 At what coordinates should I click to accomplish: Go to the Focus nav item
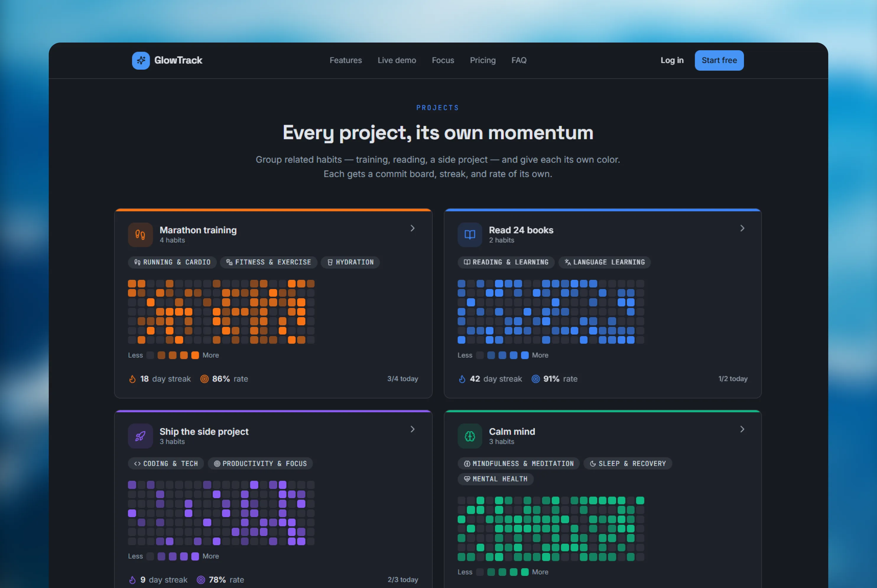pyautogui.click(x=443, y=60)
